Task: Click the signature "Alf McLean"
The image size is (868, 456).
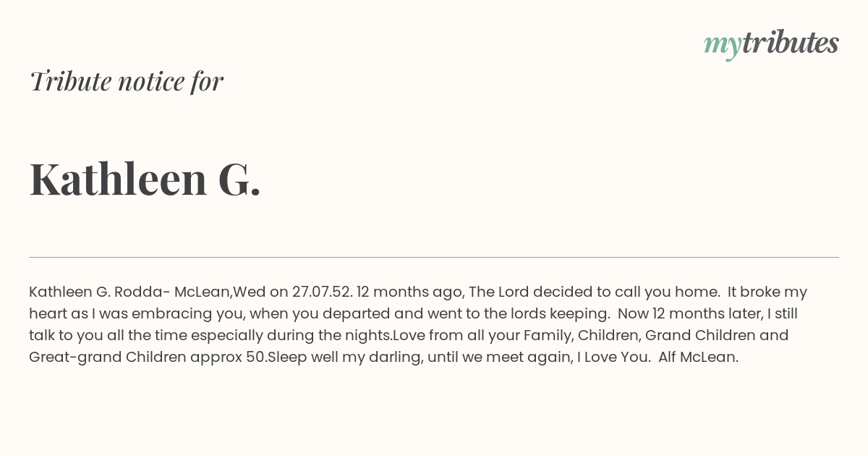Action: [698, 357]
